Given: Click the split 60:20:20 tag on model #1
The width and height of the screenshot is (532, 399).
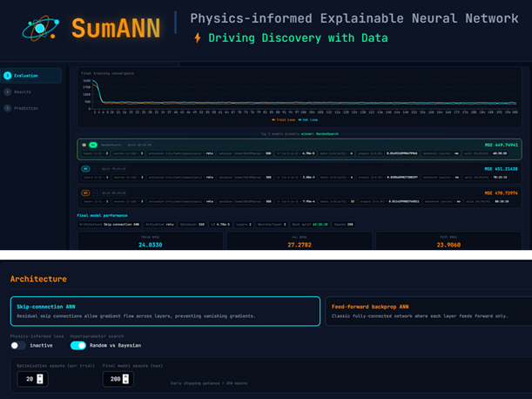Looking at the screenshot, I should coord(139,145).
